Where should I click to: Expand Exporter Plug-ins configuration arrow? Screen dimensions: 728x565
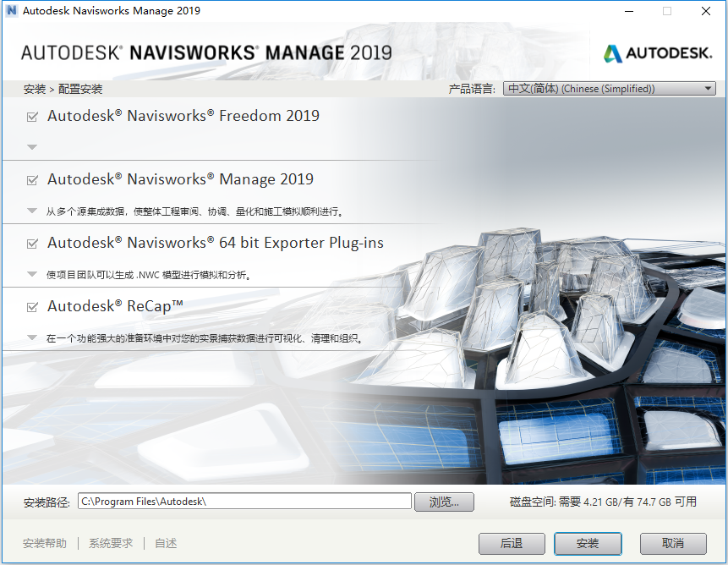(32, 274)
